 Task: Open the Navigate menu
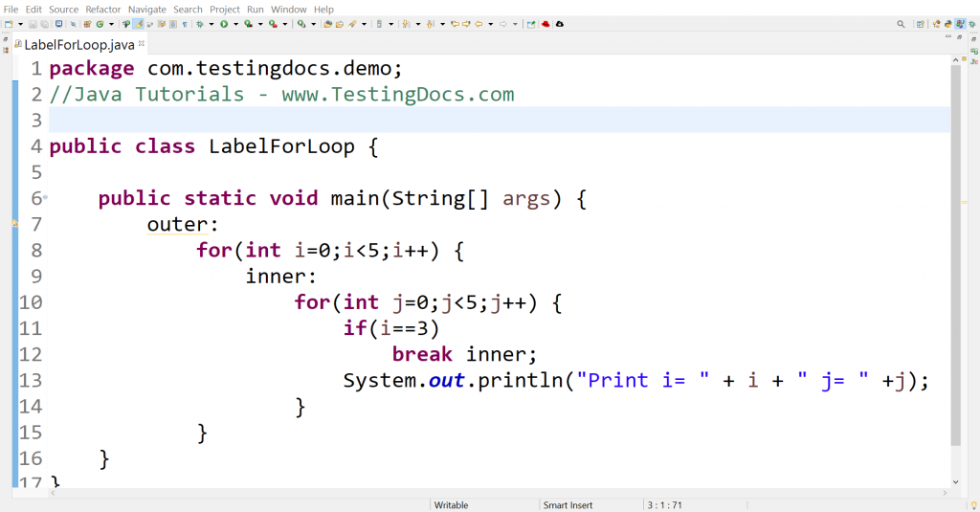pyautogui.click(x=147, y=9)
